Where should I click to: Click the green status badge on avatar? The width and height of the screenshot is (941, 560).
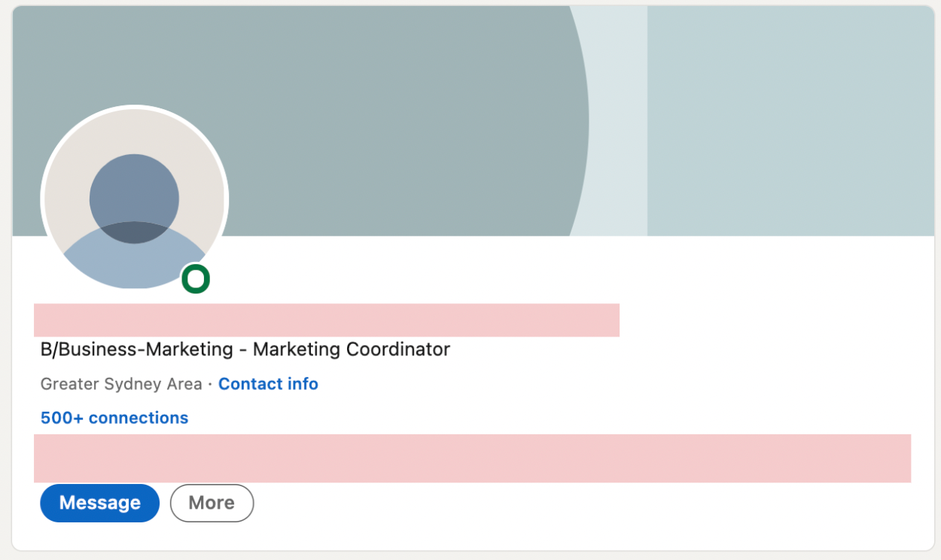coord(196,279)
